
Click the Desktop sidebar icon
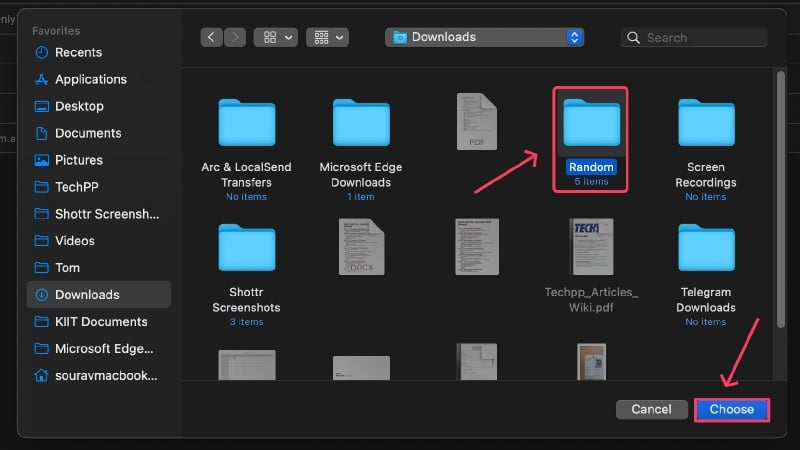point(41,106)
